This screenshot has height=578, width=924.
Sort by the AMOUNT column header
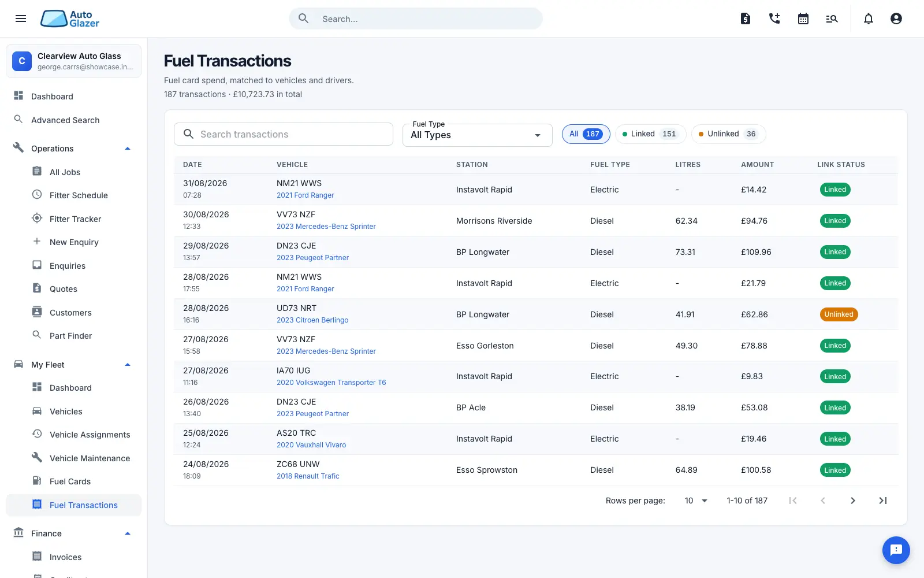point(757,165)
